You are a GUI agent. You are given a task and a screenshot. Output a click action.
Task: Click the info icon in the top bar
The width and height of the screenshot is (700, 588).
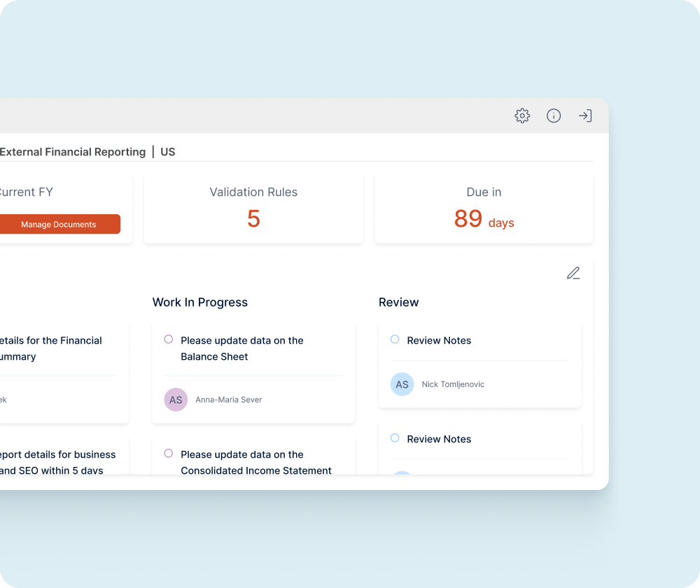pyautogui.click(x=554, y=115)
